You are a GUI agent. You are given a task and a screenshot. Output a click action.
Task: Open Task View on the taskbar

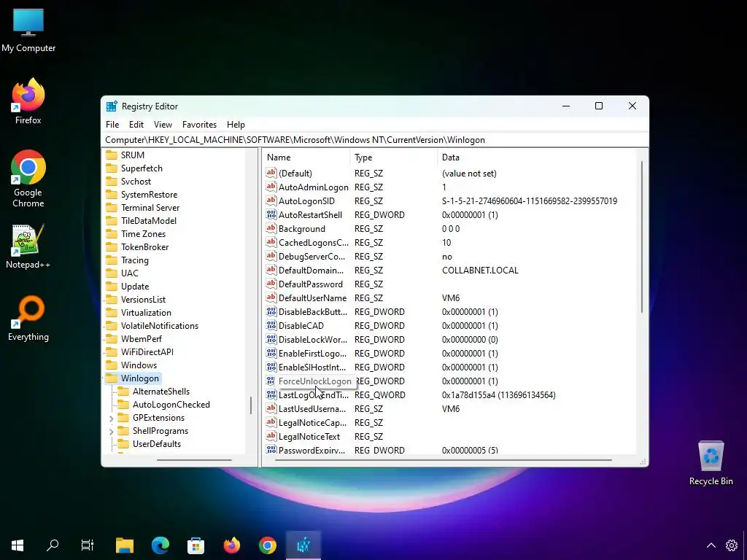point(88,545)
